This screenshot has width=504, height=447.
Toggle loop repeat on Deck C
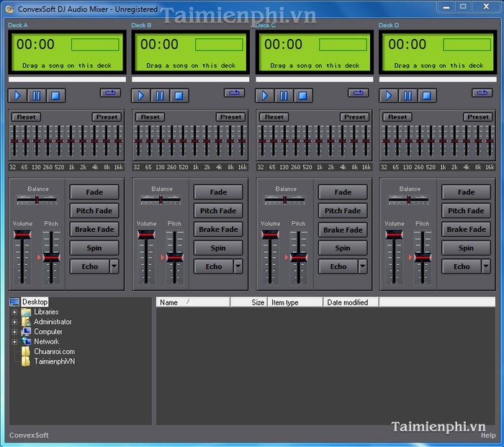pyautogui.click(x=358, y=93)
